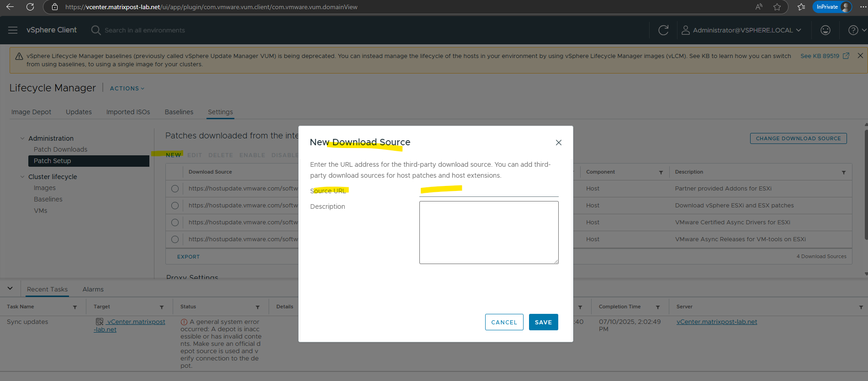Filter the Description column
868x381 pixels.
coord(844,172)
